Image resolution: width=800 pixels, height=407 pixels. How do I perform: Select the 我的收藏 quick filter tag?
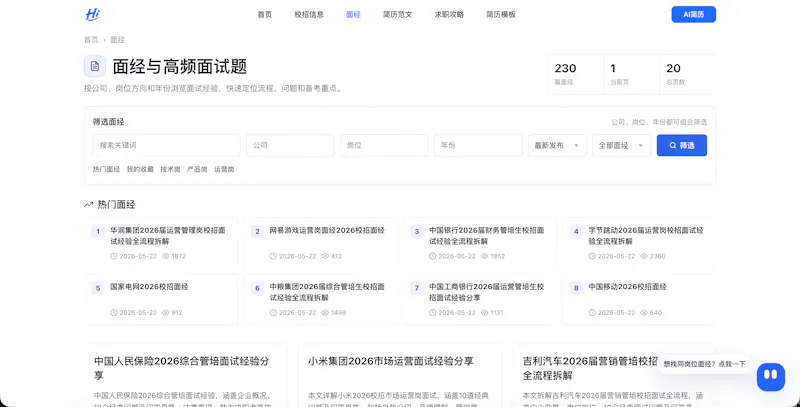click(140, 169)
